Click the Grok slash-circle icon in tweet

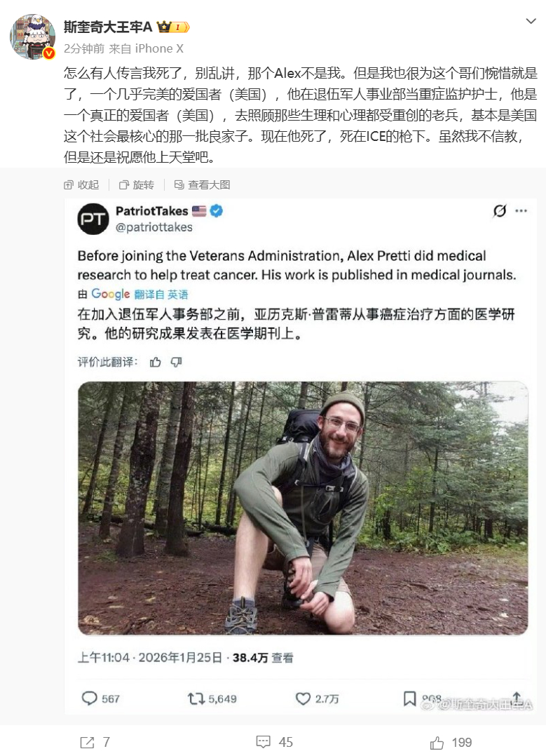click(500, 210)
